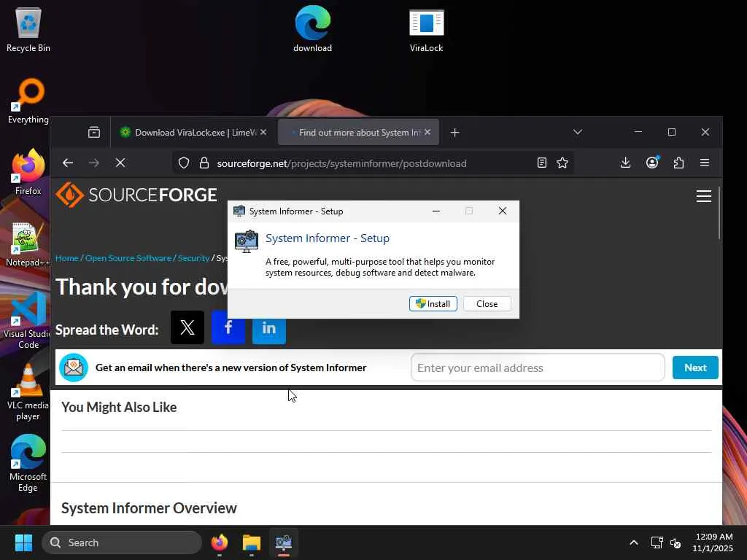Select the ViraLock file on the desktop
The height and width of the screenshot is (560, 747).
tap(426, 29)
